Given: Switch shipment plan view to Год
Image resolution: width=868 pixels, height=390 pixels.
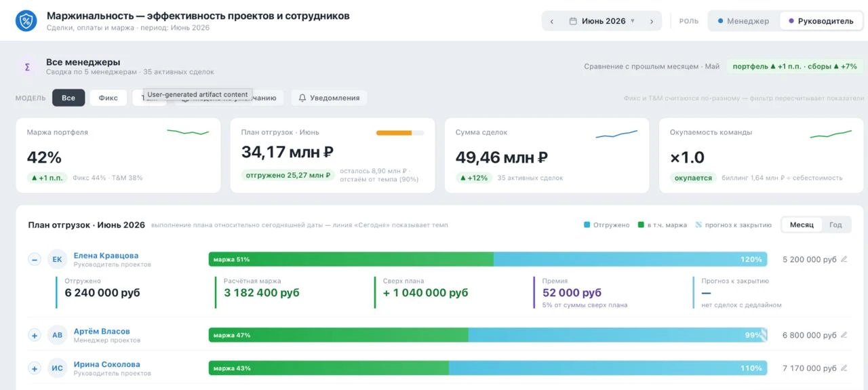Looking at the screenshot, I should [835, 225].
